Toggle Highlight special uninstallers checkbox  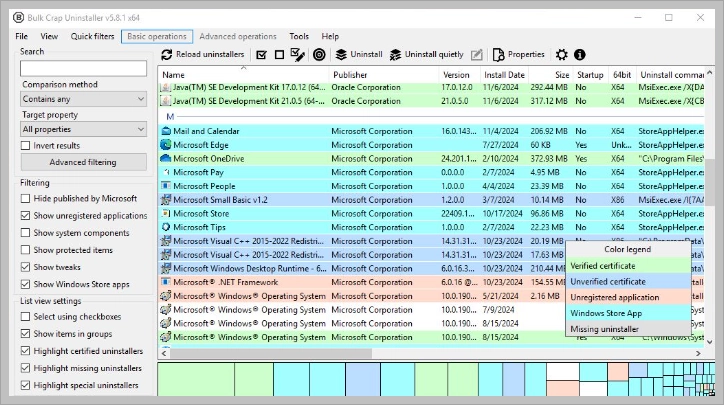coord(26,385)
